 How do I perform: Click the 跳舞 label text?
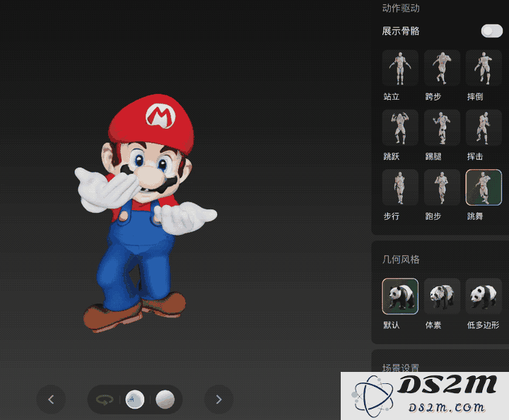pos(475,216)
